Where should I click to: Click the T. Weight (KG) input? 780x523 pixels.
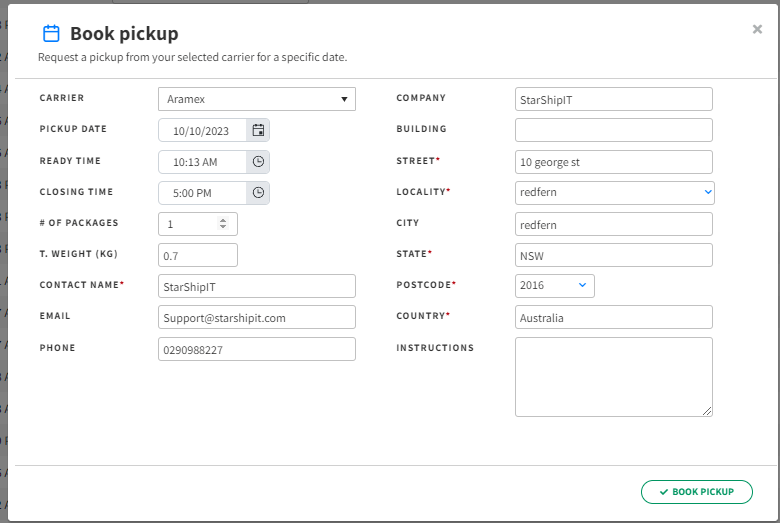[198, 255]
